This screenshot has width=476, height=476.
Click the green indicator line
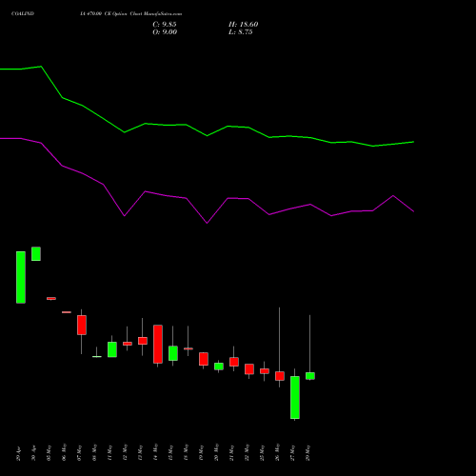pyautogui.click(x=207, y=135)
